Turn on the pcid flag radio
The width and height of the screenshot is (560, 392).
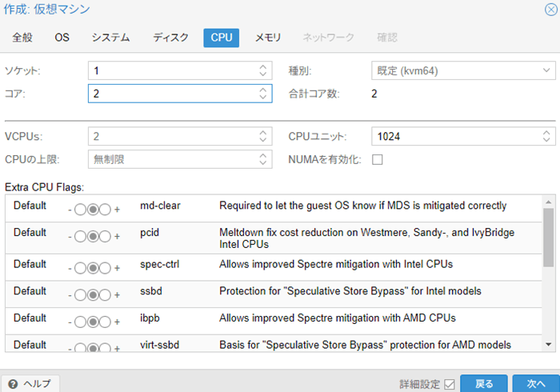105,236
